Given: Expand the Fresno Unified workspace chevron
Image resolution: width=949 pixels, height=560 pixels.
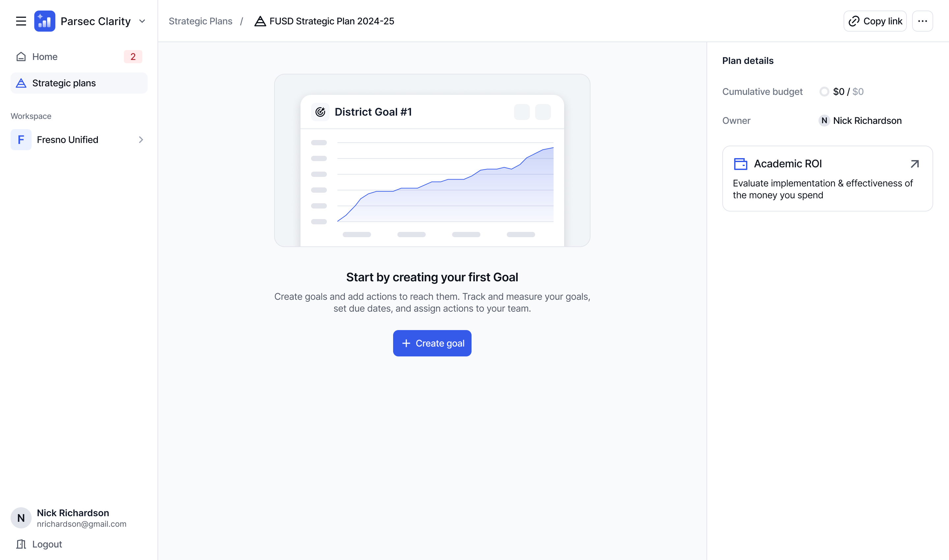Looking at the screenshot, I should 141,140.
